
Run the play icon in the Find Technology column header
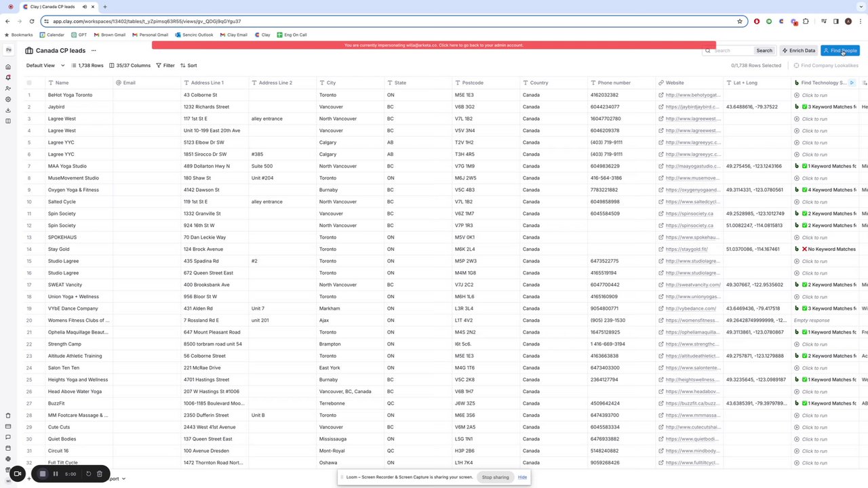[x=852, y=83]
